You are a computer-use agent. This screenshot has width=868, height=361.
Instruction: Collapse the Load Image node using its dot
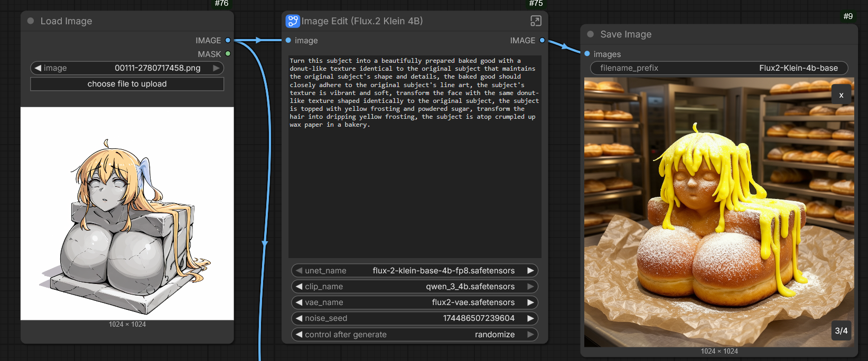click(x=31, y=21)
